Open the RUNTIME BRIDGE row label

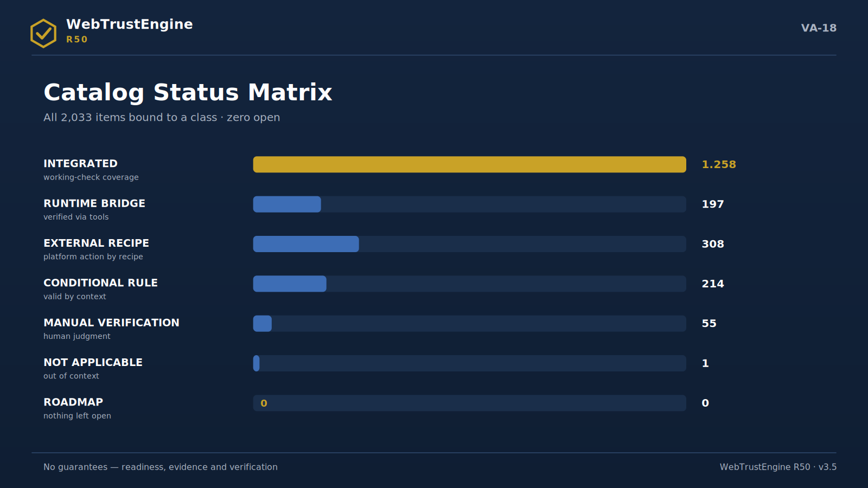pos(94,203)
